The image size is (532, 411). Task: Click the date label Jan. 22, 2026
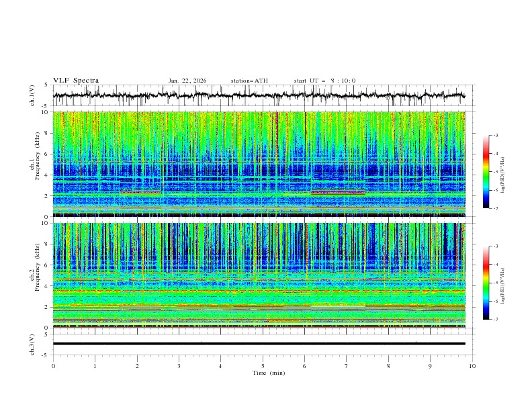point(187,81)
